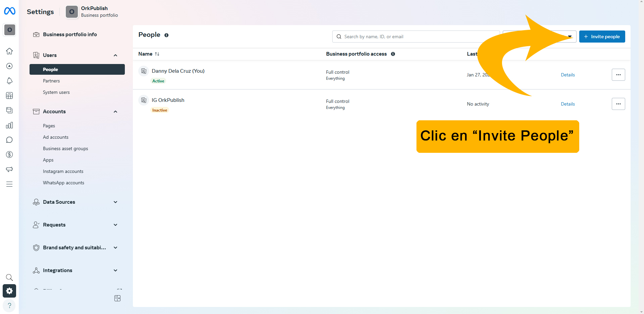
Task: Open the Home icon in left rail
Action: tap(9, 51)
